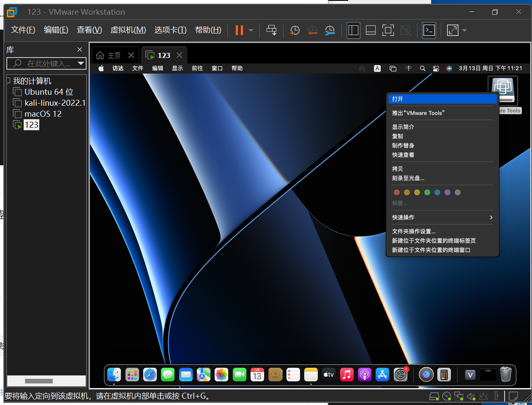
Task: Click the snapshot take icon in toolbar
Action: pos(295,30)
